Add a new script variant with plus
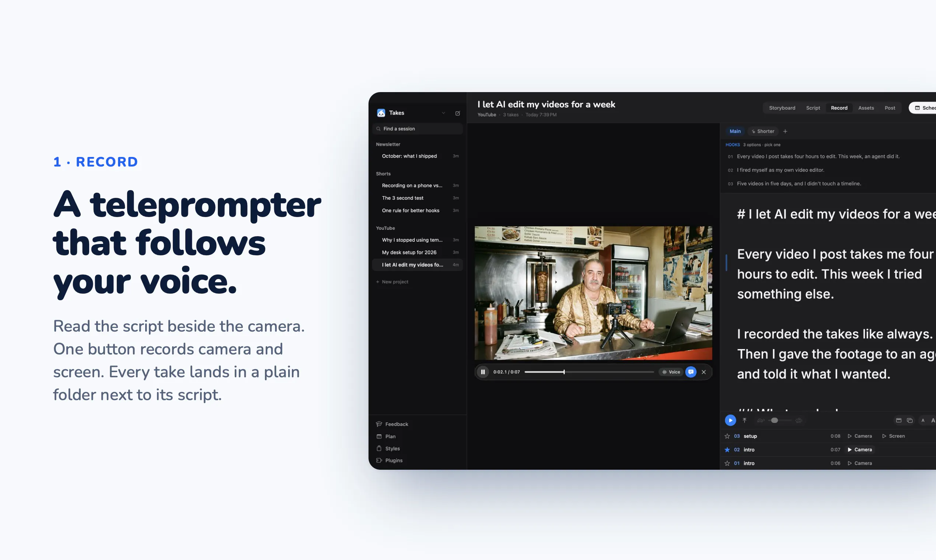 tap(785, 131)
